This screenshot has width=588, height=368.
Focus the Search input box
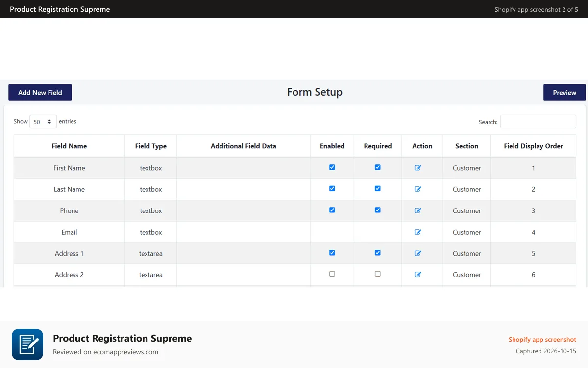point(538,122)
